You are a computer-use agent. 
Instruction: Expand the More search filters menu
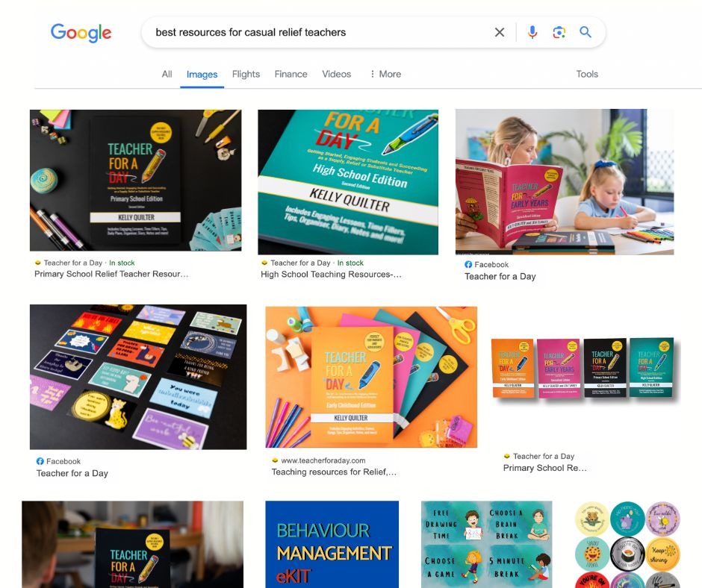[x=385, y=74]
